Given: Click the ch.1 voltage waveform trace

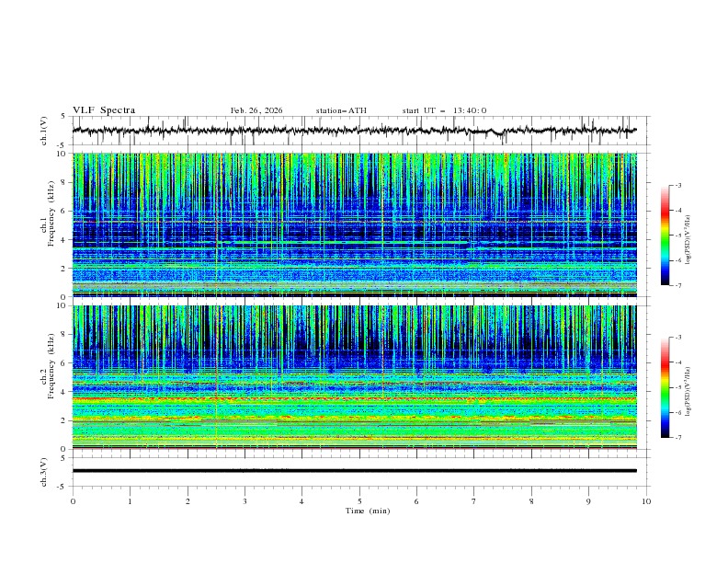Looking at the screenshot, I should (x=355, y=131).
